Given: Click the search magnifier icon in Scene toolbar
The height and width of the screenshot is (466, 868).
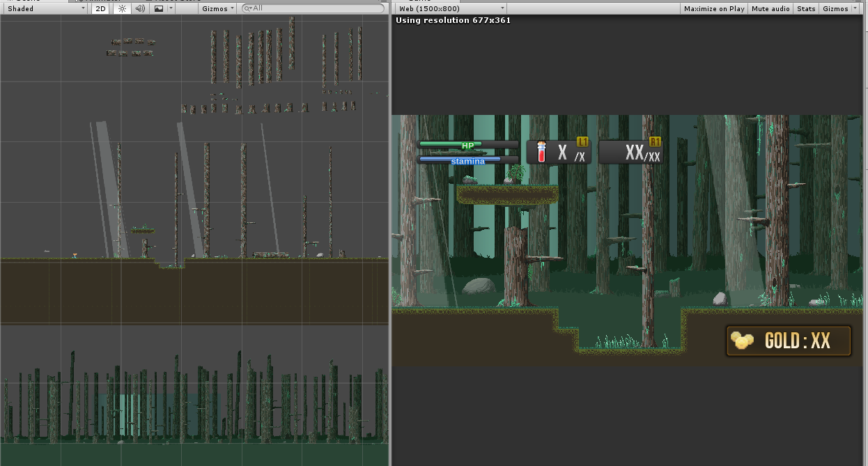Looking at the screenshot, I should pyautogui.click(x=247, y=8).
